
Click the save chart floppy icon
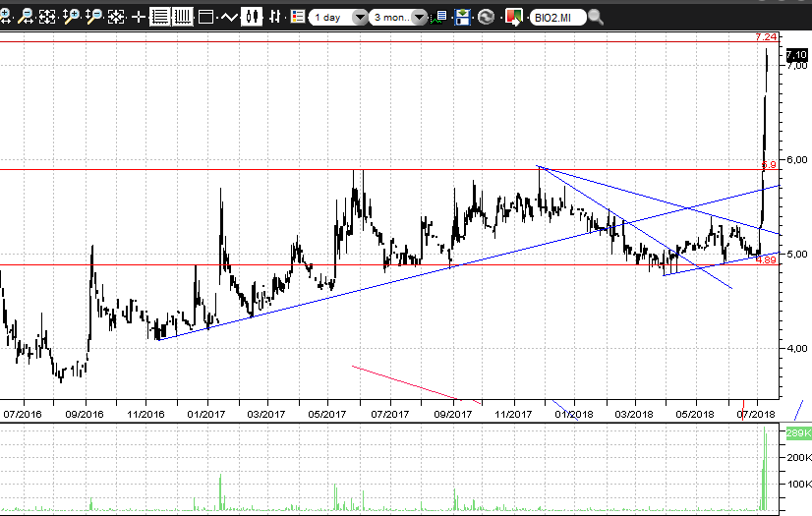[462, 18]
